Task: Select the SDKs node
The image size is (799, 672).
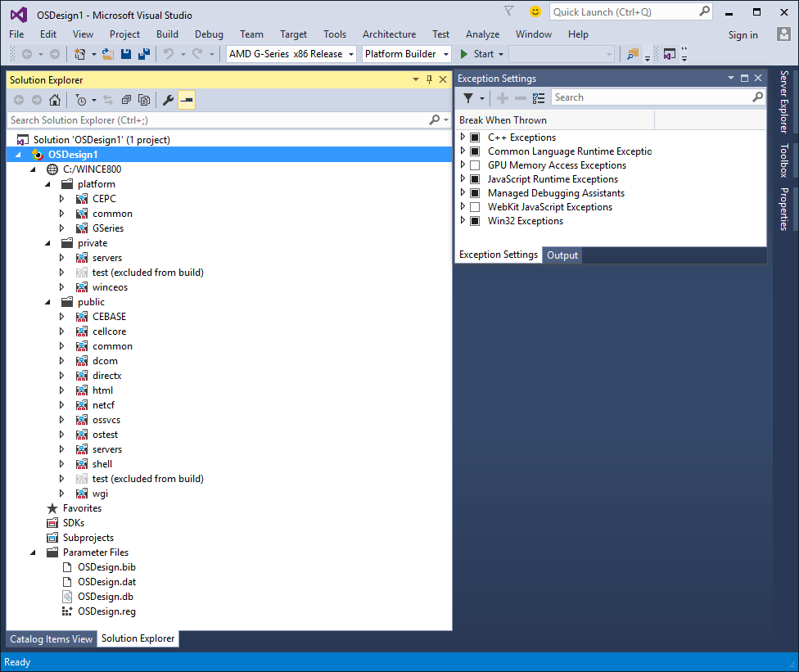Action: [x=74, y=523]
